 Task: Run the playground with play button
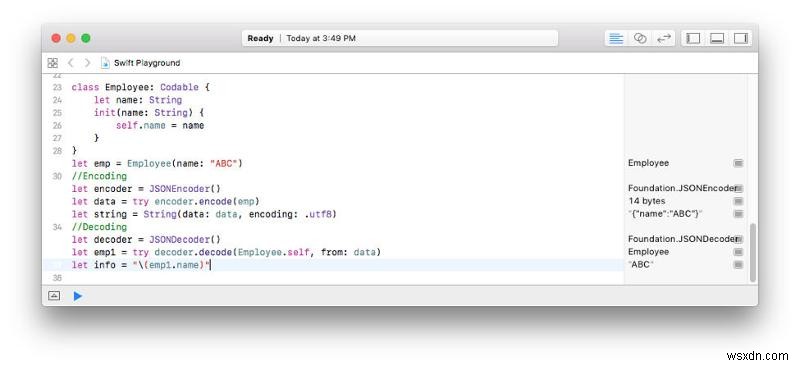[78, 296]
